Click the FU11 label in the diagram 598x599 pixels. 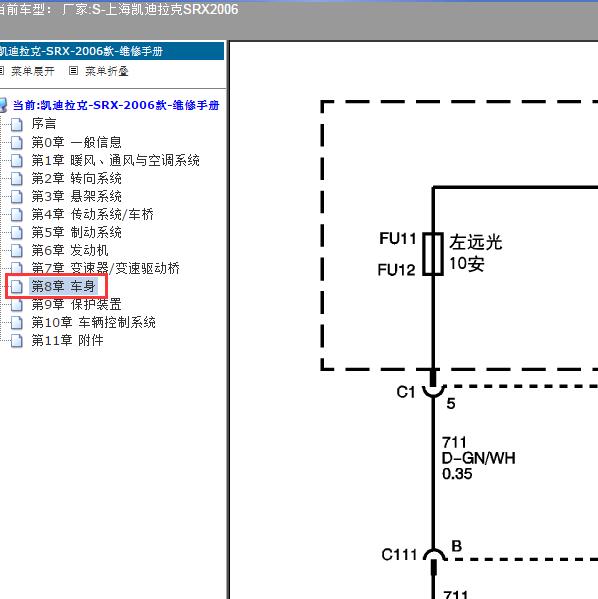(x=397, y=239)
